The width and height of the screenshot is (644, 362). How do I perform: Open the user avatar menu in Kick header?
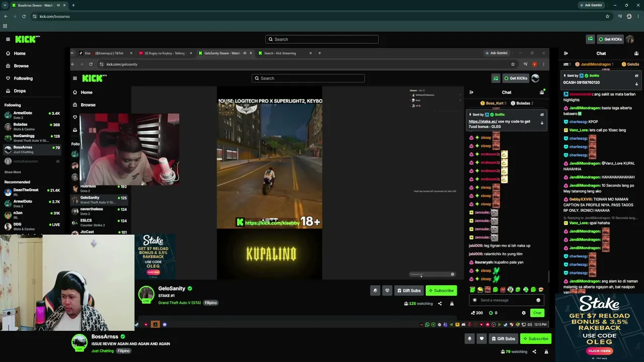click(630, 39)
